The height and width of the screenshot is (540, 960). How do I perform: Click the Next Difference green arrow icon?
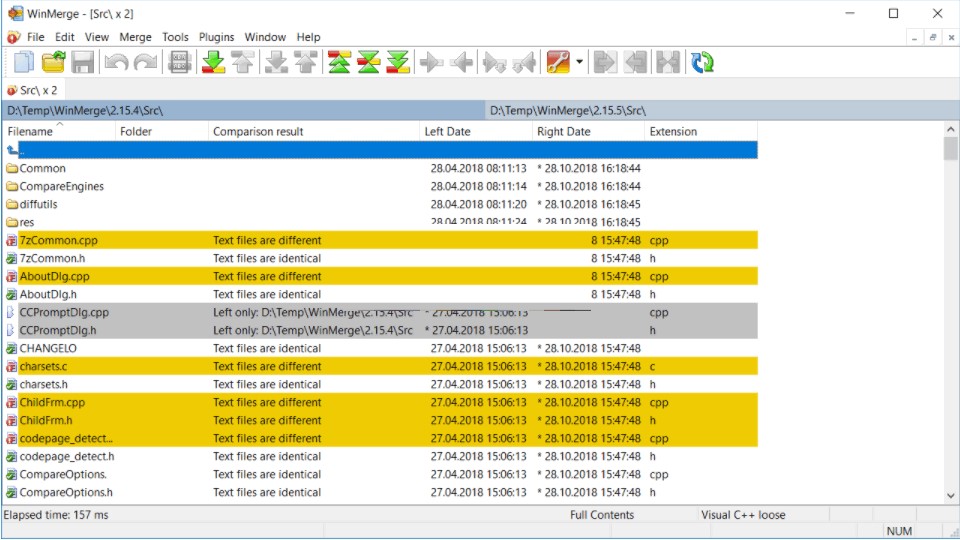[x=213, y=62]
